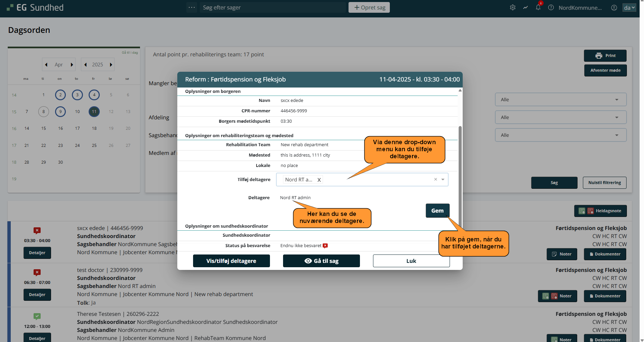The width and height of the screenshot is (644, 342).
Task: Expand the Tilføj deltagere dropdown
Action: click(443, 179)
